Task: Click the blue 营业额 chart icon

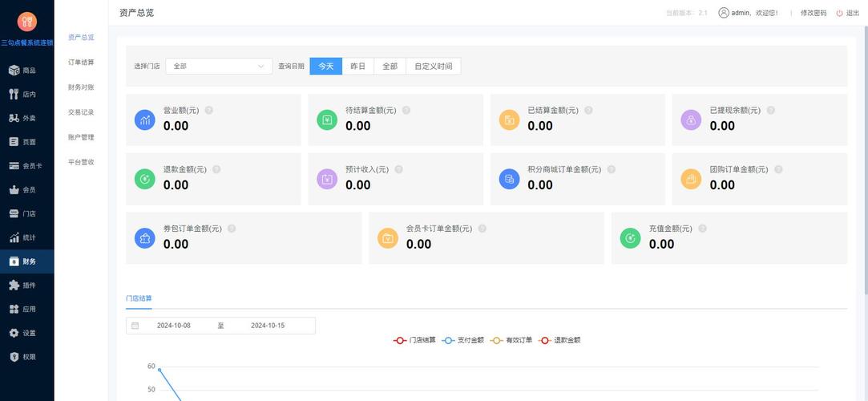Action: 145,119
